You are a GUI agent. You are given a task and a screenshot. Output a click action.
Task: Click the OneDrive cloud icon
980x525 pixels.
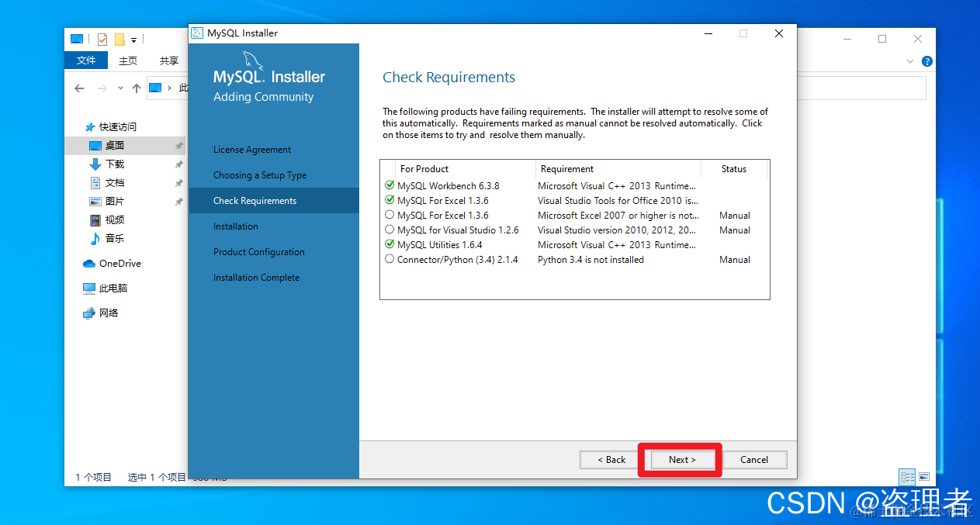[89, 264]
